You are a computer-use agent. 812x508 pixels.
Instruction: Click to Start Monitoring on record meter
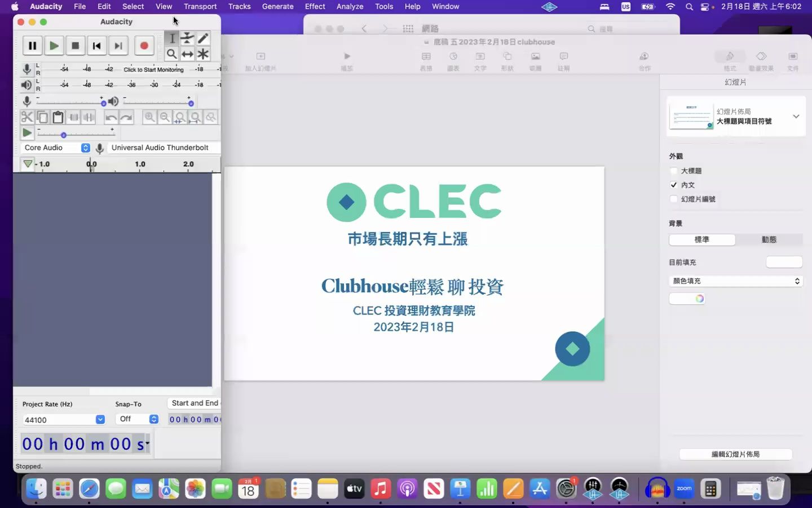point(153,69)
